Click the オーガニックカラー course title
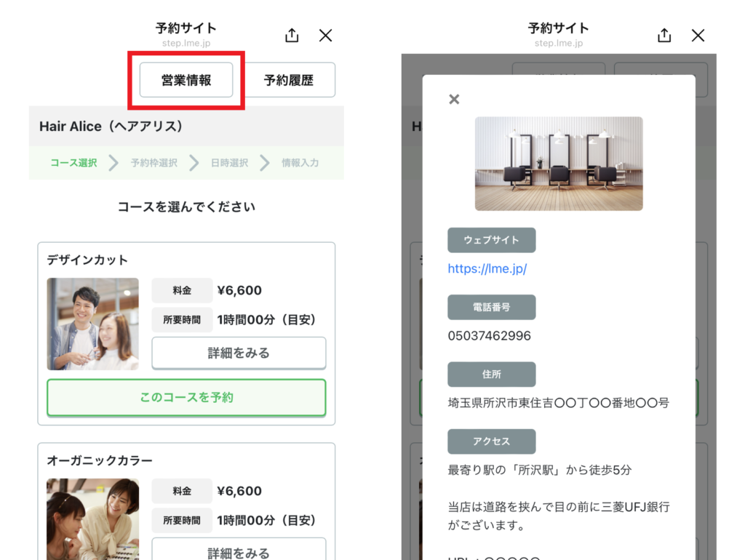This screenshot has width=745, height=560. (100, 460)
